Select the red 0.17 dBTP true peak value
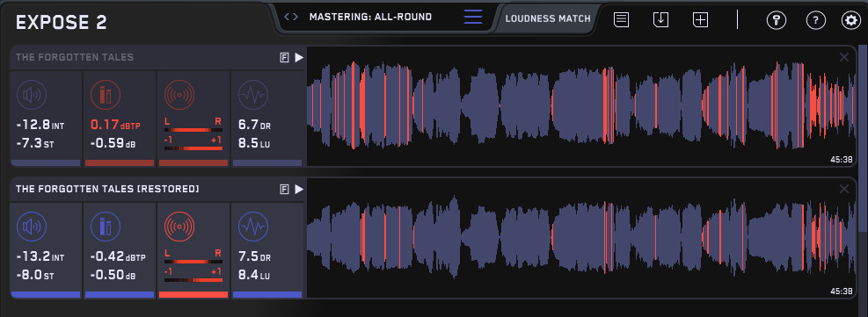Viewport: 868px width, 317px height. tap(115, 126)
